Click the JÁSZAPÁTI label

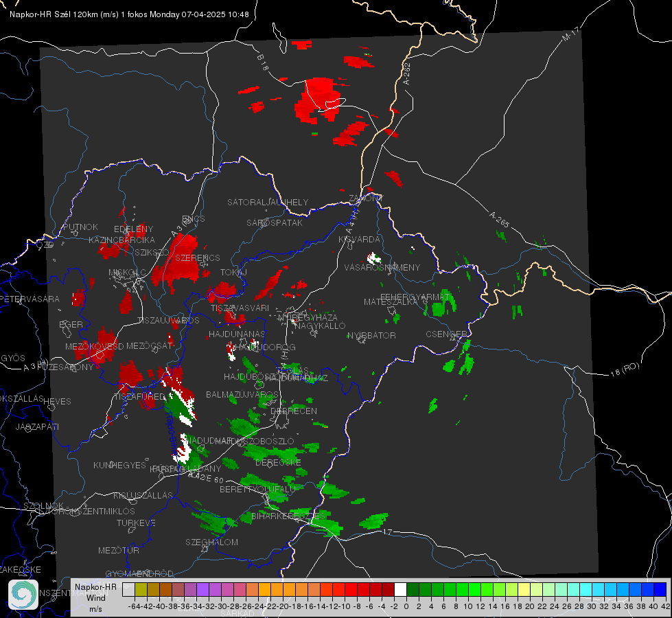37,426
